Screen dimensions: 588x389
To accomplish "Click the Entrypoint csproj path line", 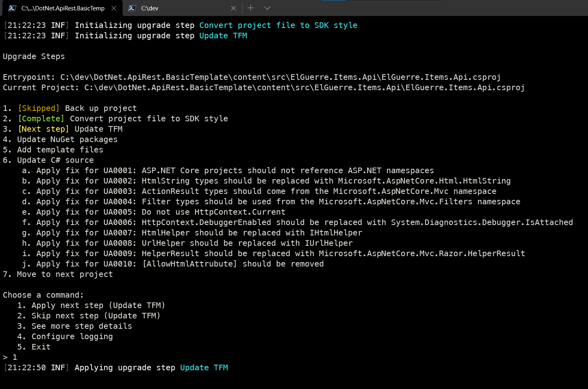I will [252, 77].
